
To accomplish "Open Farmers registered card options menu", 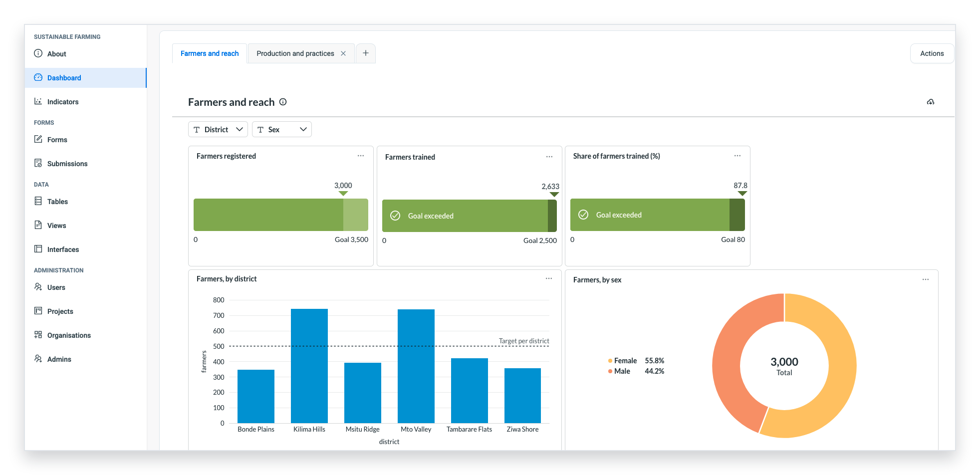I will [361, 156].
